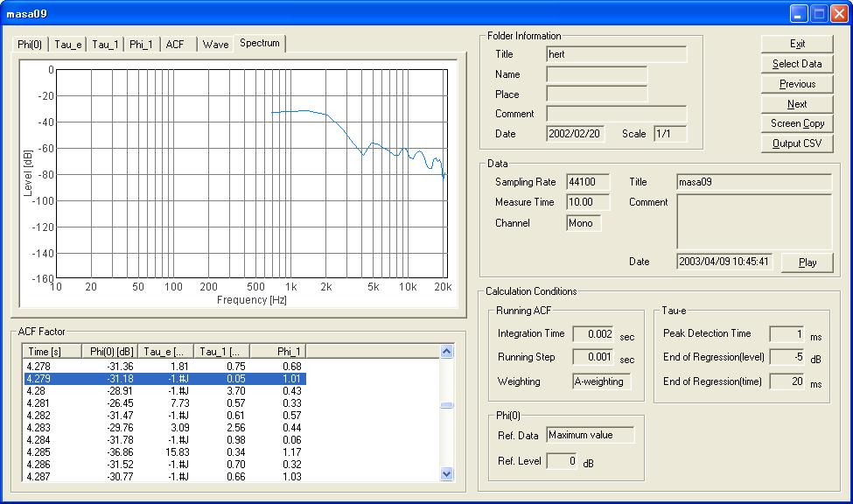Advance with the Next button
The height and width of the screenshot is (504, 853).
(x=797, y=104)
